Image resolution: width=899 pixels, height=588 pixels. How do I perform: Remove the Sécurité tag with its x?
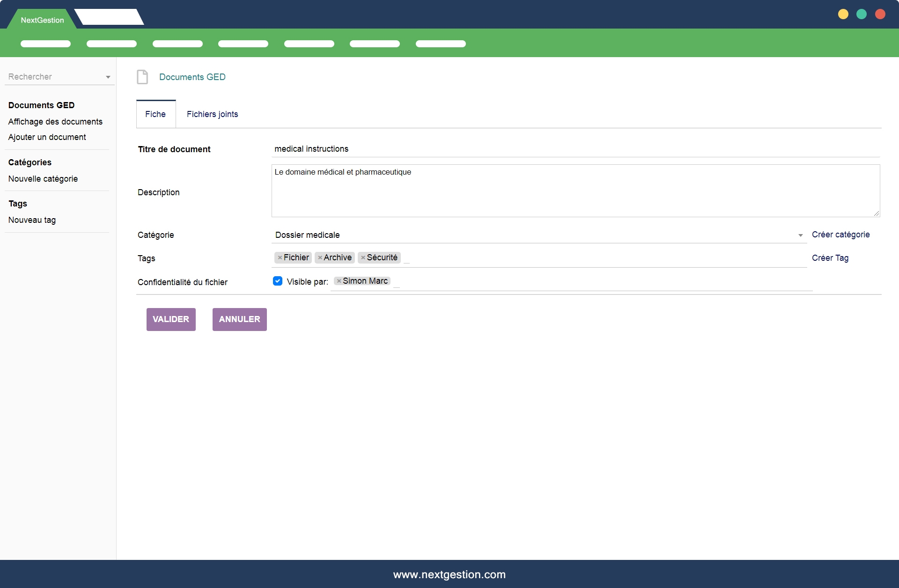click(x=363, y=257)
